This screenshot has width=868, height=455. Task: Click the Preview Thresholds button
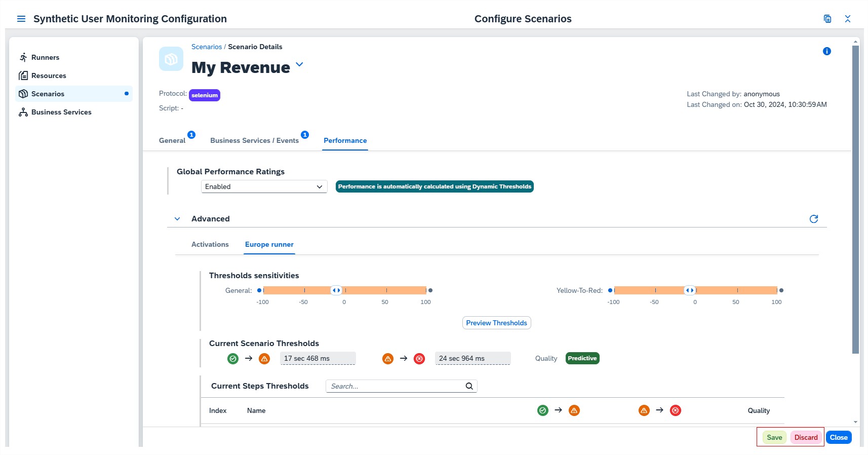pos(496,323)
